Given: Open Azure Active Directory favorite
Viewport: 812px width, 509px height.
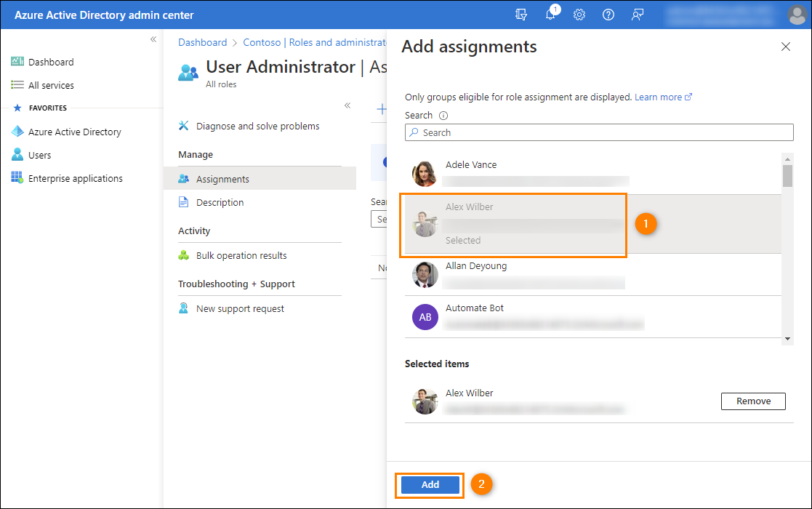Looking at the screenshot, I should [x=75, y=132].
